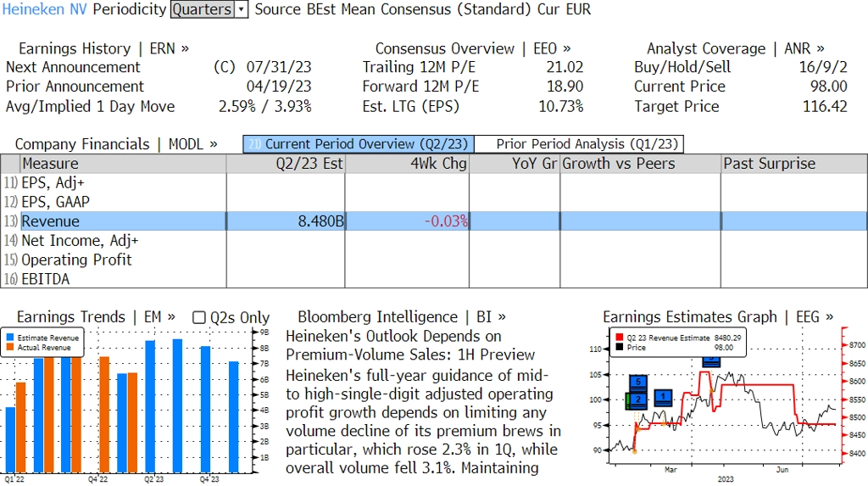Image resolution: width=868 pixels, height=486 pixels.
Task: Click the Growth vs Peers column header
Action: coord(641,164)
